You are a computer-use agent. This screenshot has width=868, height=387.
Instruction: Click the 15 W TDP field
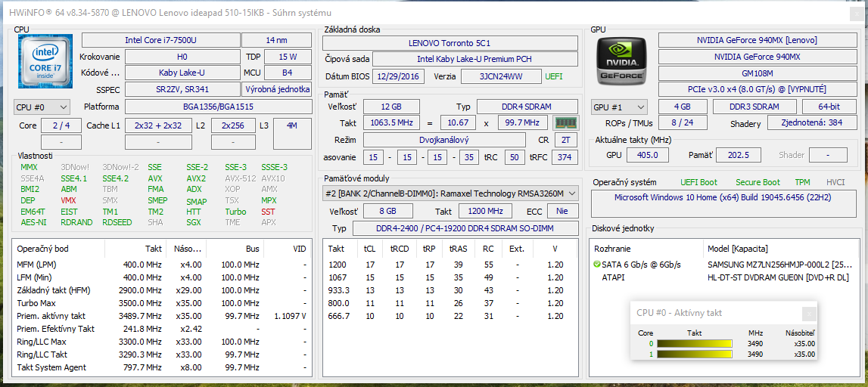pos(288,57)
